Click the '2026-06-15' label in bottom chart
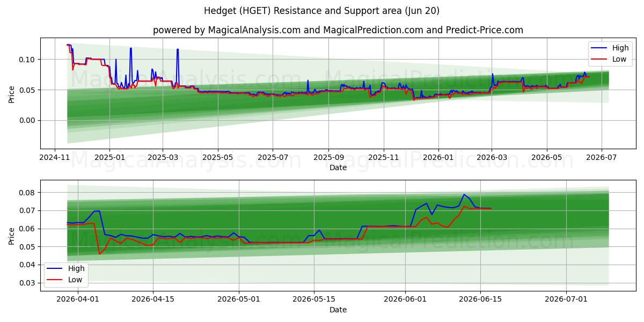Image resolution: width=644 pixels, height=322 pixels. [480, 300]
